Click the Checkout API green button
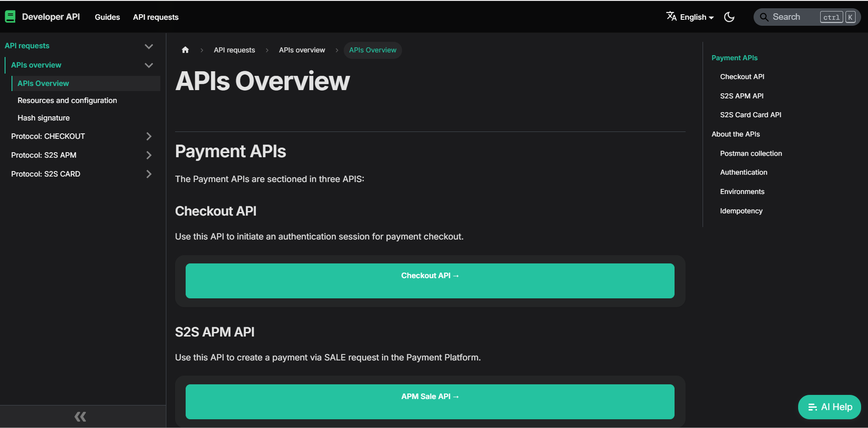The height and width of the screenshot is (428, 868). (430, 281)
